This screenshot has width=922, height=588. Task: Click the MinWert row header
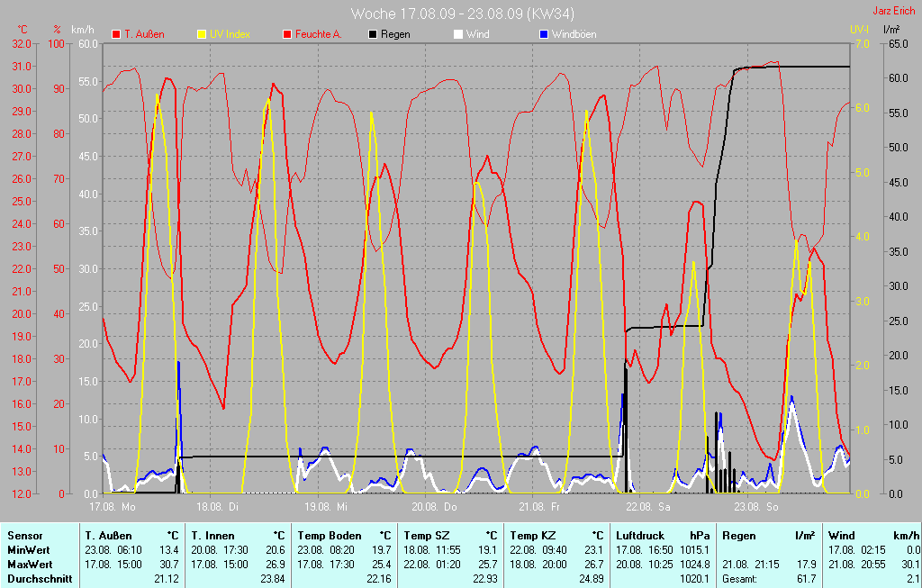(29, 550)
